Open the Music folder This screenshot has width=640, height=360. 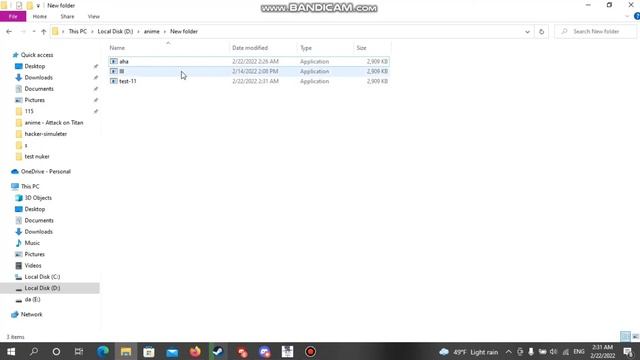click(32, 243)
